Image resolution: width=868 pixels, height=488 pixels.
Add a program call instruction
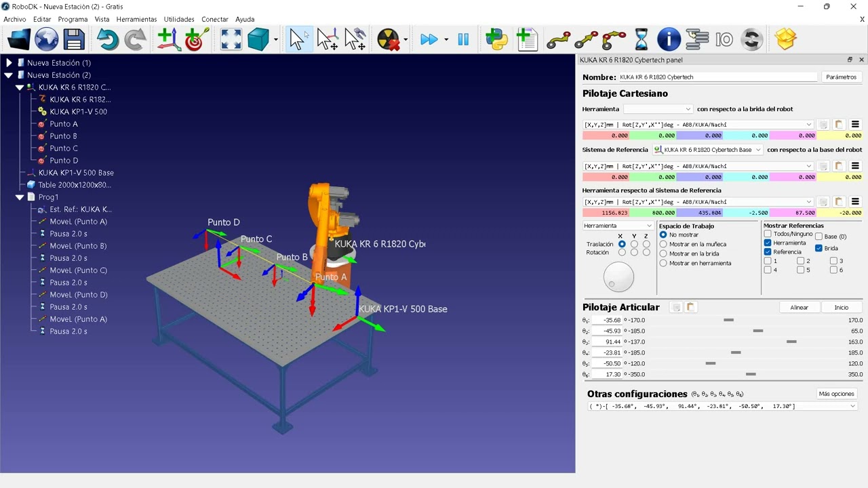point(696,39)
